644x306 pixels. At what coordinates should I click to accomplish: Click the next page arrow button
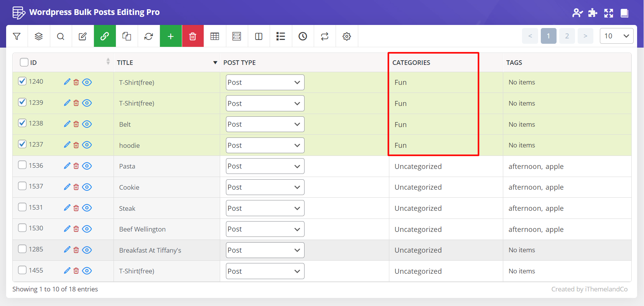(x=585, y=36)
